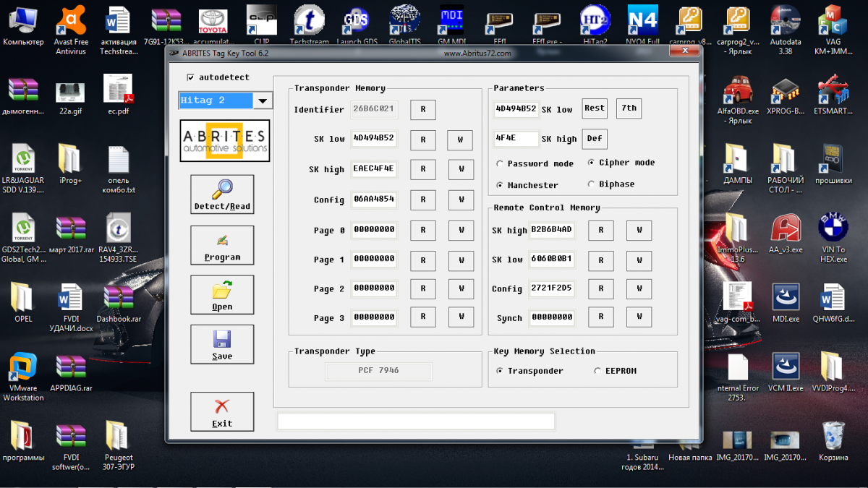Write the Transponder Memory Config value with W
This screenshot has width=868, height=488.
point(460,200)
